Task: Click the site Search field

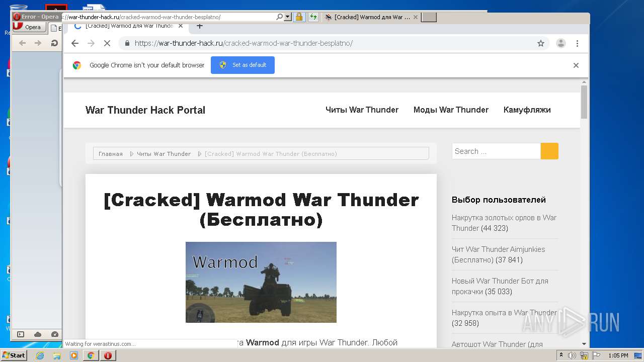Action: point(496,151)
